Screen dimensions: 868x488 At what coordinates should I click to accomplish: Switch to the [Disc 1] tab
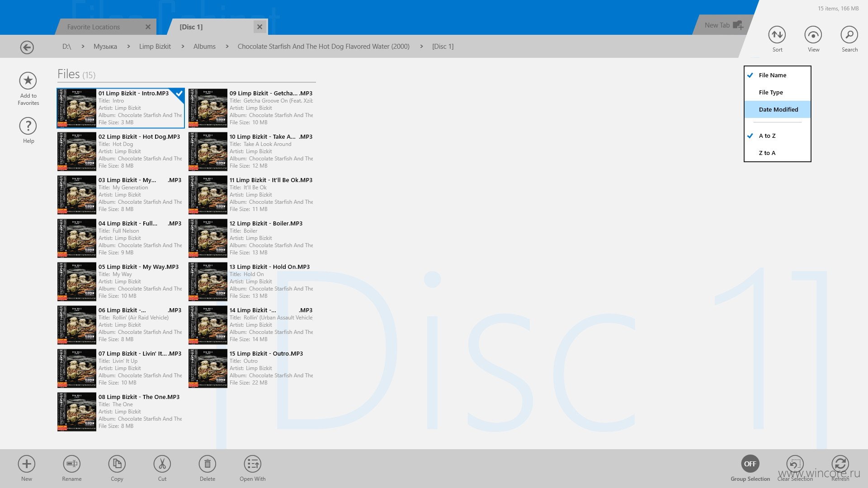tap(191, 27)
